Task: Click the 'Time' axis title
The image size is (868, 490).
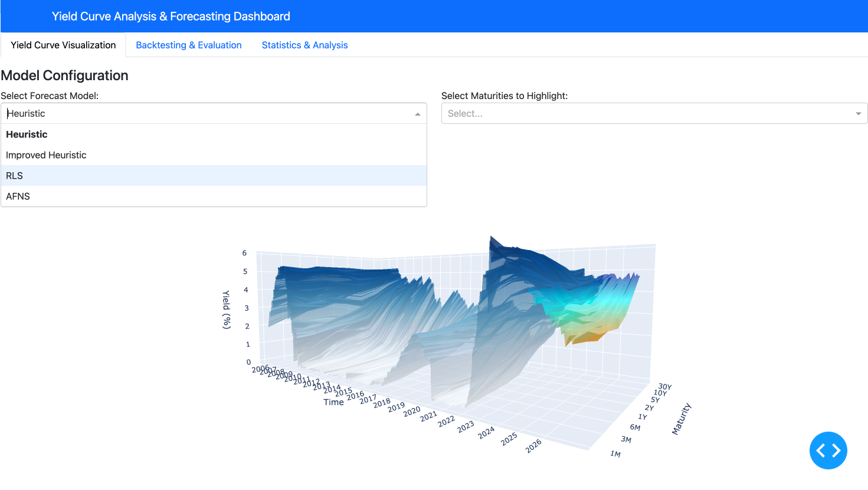Action: pyautogui.click(x=333, y=402)
